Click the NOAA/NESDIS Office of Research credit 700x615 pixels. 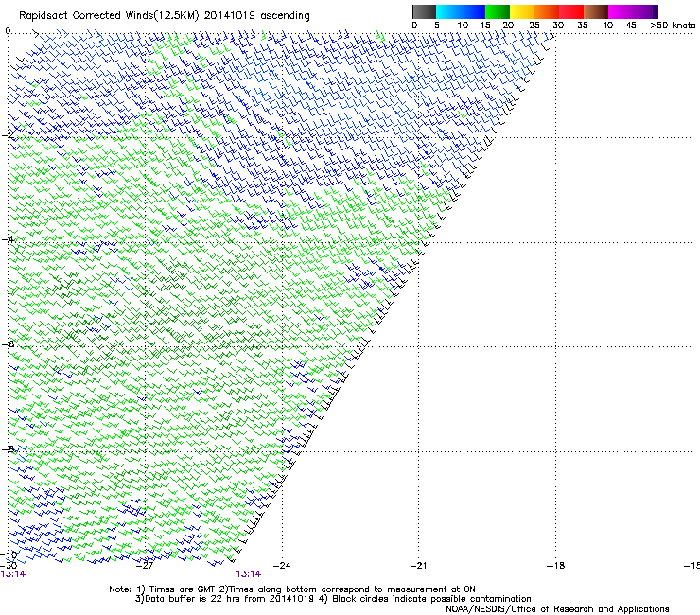[557, 609]
